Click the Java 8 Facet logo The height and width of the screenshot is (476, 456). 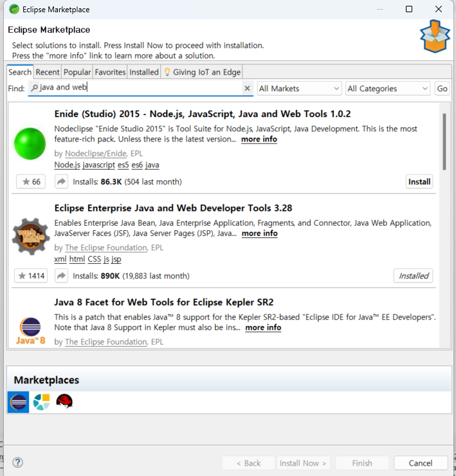coord(30,331)
